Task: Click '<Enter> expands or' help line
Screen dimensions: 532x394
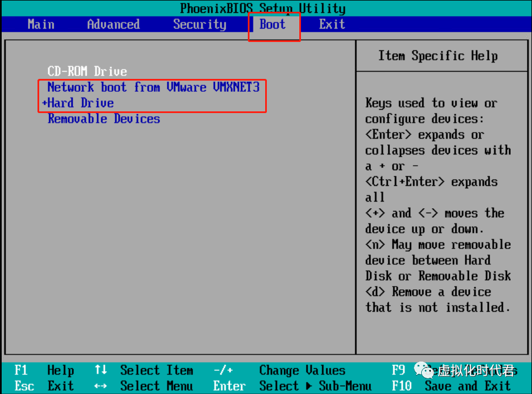Action: pos(425,134)
